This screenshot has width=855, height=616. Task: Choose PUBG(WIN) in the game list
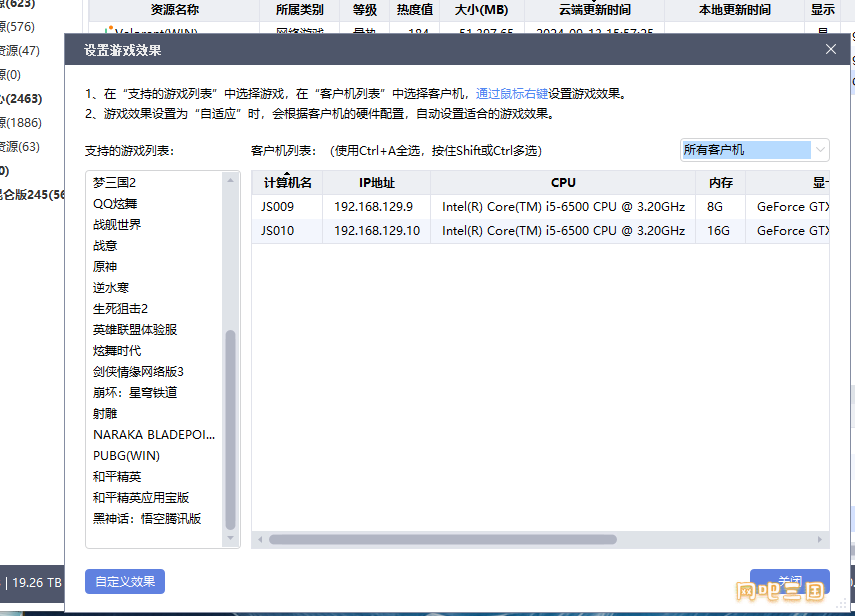[126, 456]
